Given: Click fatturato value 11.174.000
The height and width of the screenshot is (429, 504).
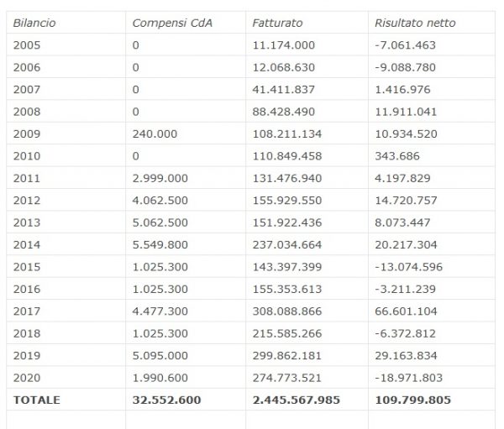Looking at the screenshot, I should [284, 44].
